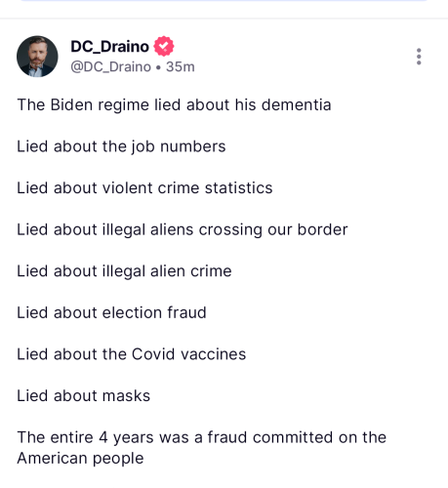The image size is (448, 488).
Task: Open DC_Draino's profile picture
Action: 37,57
